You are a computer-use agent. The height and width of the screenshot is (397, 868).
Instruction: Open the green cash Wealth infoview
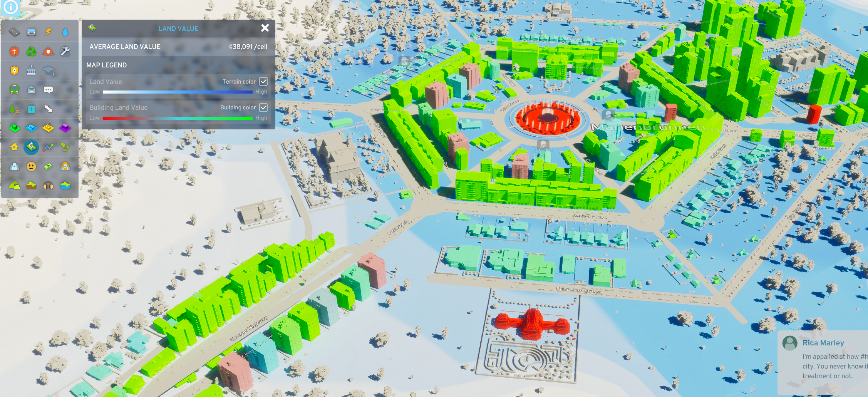pyautogui.click(x=48, y=166)
